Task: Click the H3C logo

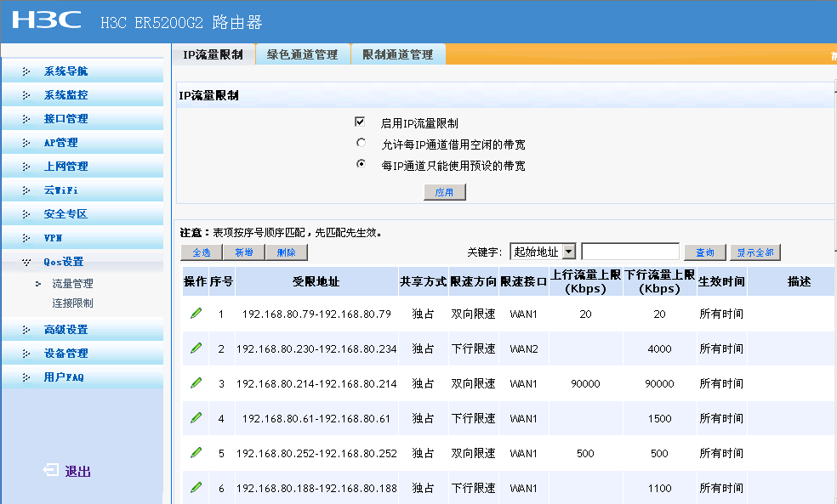Action: pyautogui.click(x=47, y=20)
